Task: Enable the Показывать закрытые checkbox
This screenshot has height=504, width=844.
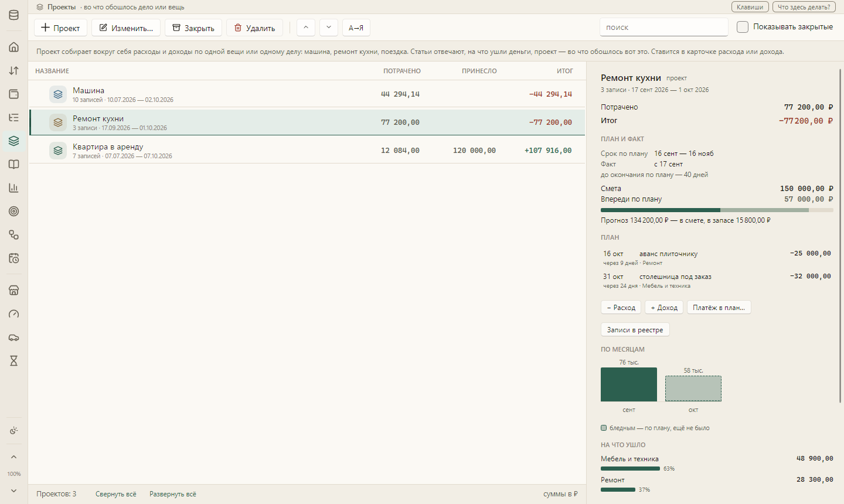Action: pyautogui.click(x=743, y=27)
